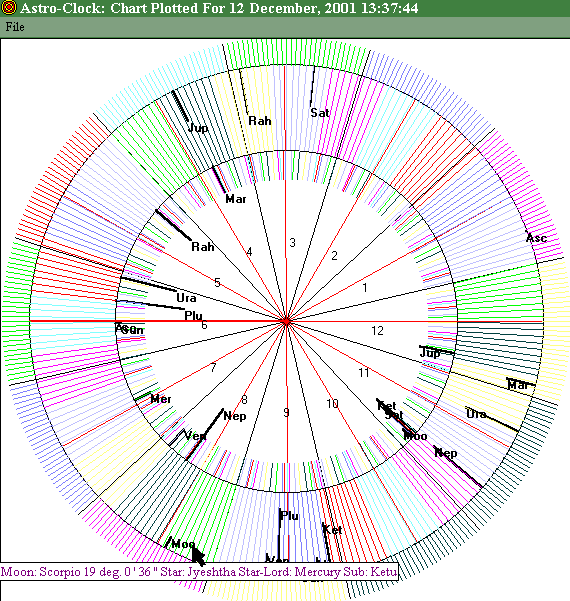
Task: Select house number 2 label
Action: 334,256
